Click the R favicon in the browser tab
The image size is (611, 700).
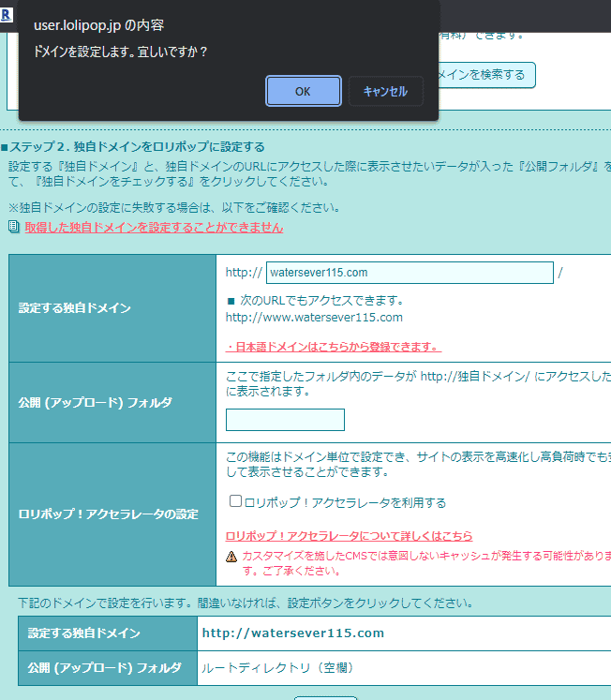(6, 15)
